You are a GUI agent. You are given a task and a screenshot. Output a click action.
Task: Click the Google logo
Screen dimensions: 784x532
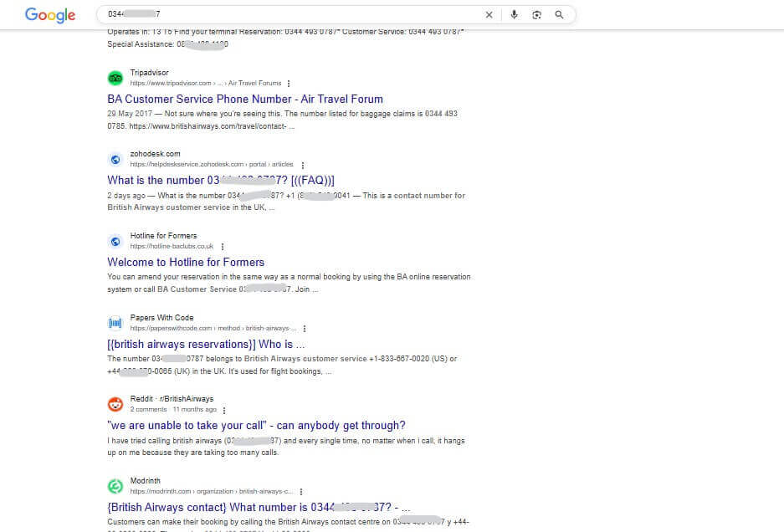point(50,15)
